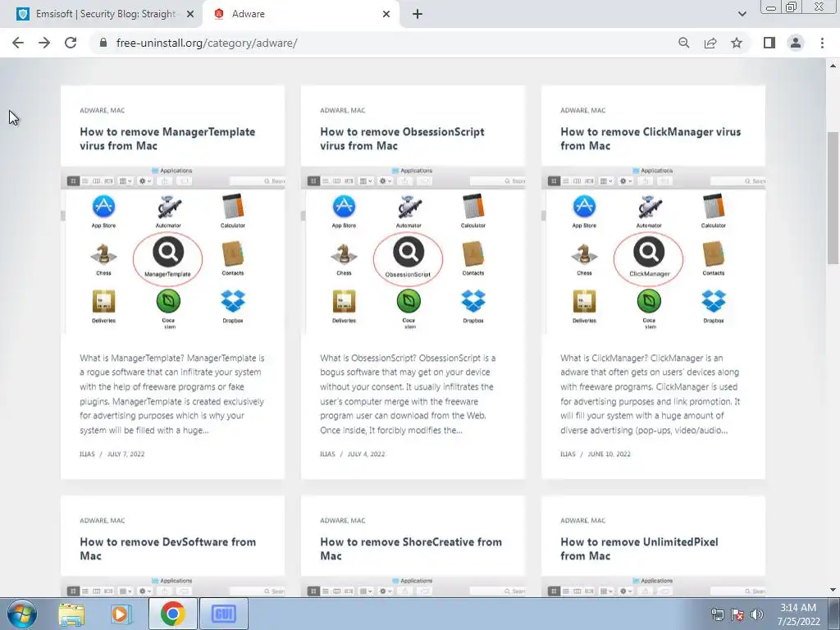This screenshot has width=840, height=630.
Task: Go back to the previous page
Action: pos(18,43)
